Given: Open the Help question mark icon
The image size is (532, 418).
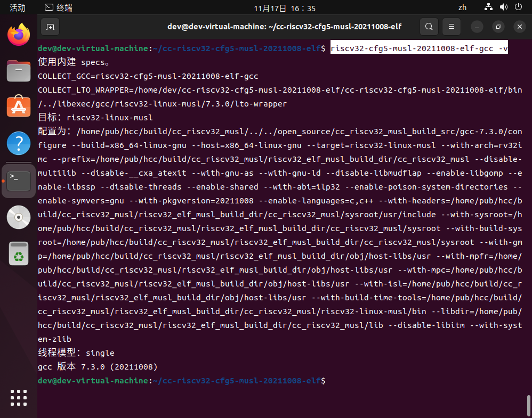Looking at the screenshot, I should coord(18,143).
